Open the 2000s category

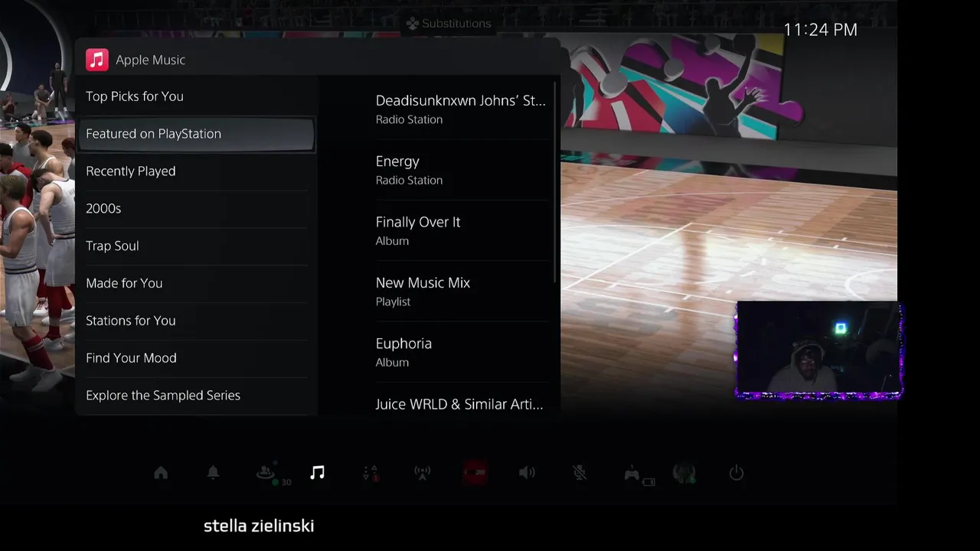196,208
